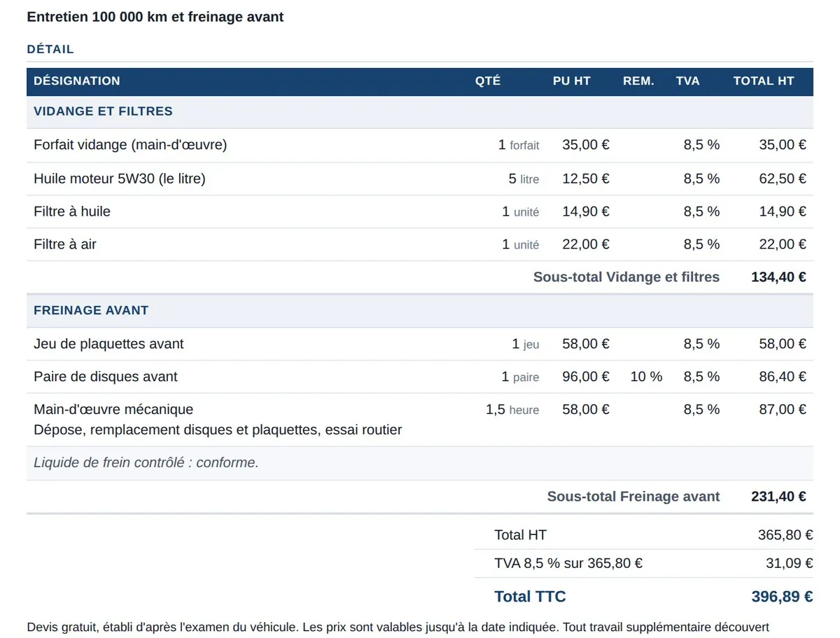Select the "134,40 €" subtotal amount

click(x=778, y=277)
